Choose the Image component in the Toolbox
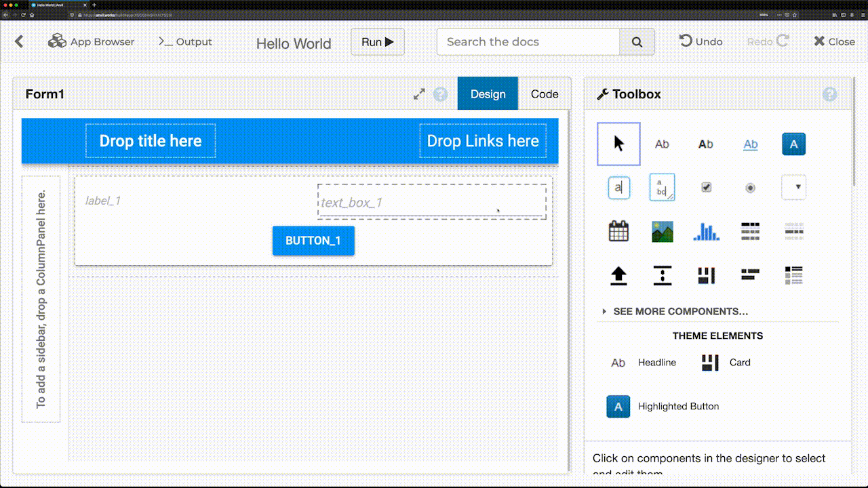The height and width of the screenshot is (488, 868). click(x=662, y=231)
